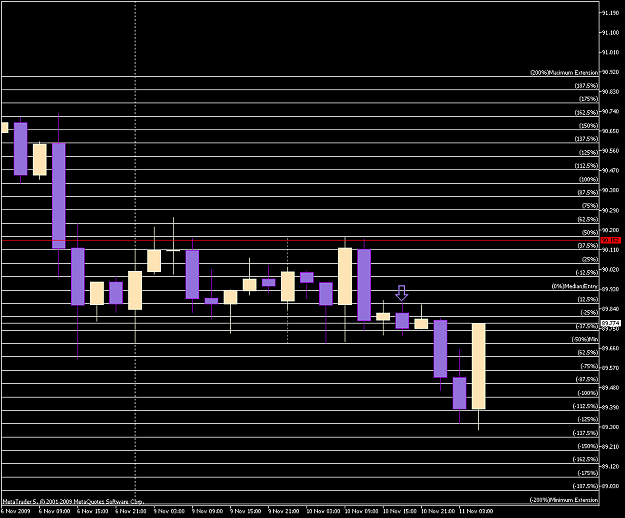Click the 6 Nov 09:00 time label
625x518 pixels.
coord(55,511)
